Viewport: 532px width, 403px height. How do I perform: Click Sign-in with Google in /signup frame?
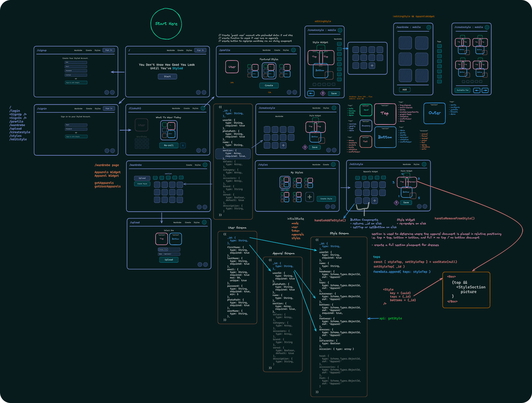(x=76, y=82)
